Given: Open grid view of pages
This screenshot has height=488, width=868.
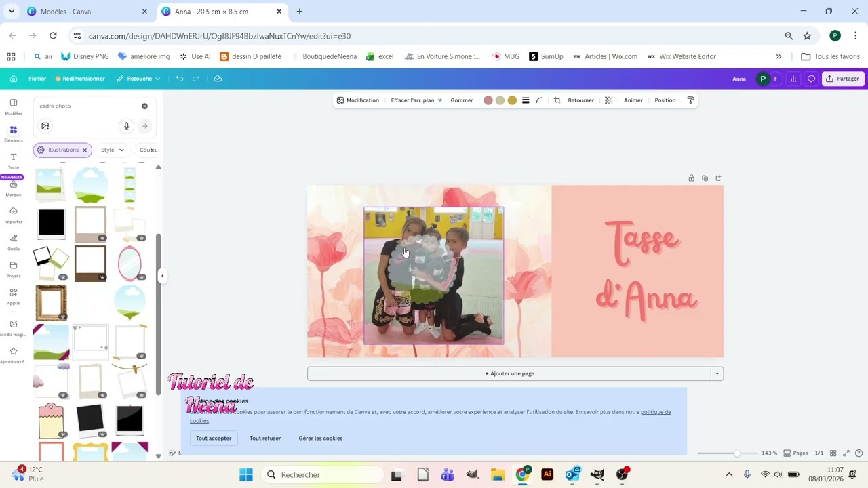Looking at the screenshot, I should pyautogui.click(x=833, y=453).
